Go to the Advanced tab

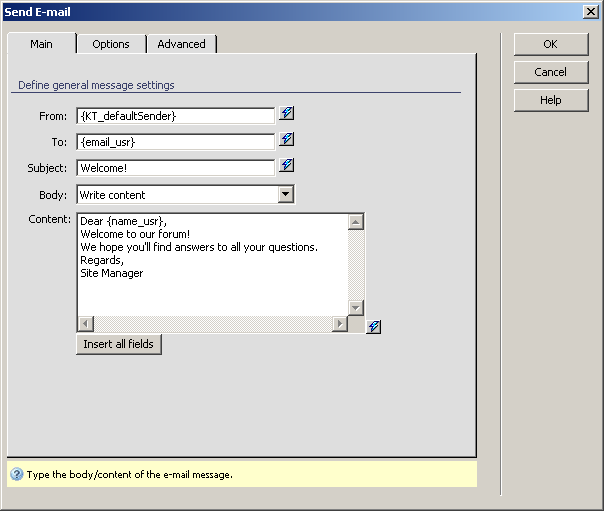tap(181, 44)
